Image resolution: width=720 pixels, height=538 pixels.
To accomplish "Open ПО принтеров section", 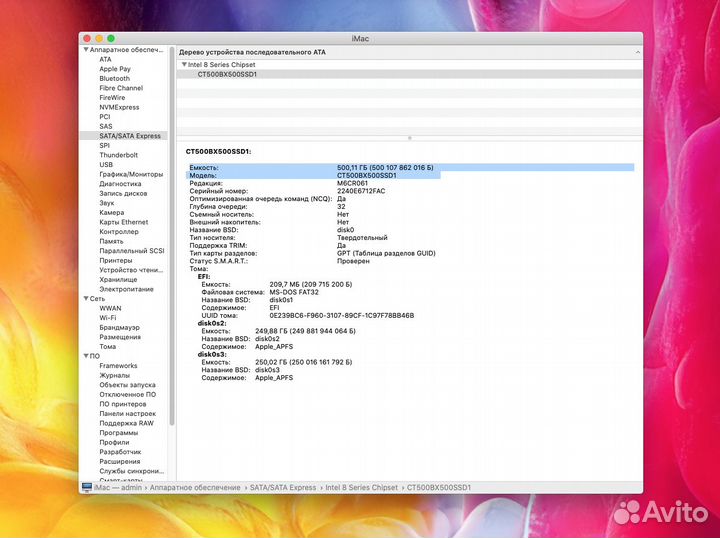I will click(x=123, y=404).
